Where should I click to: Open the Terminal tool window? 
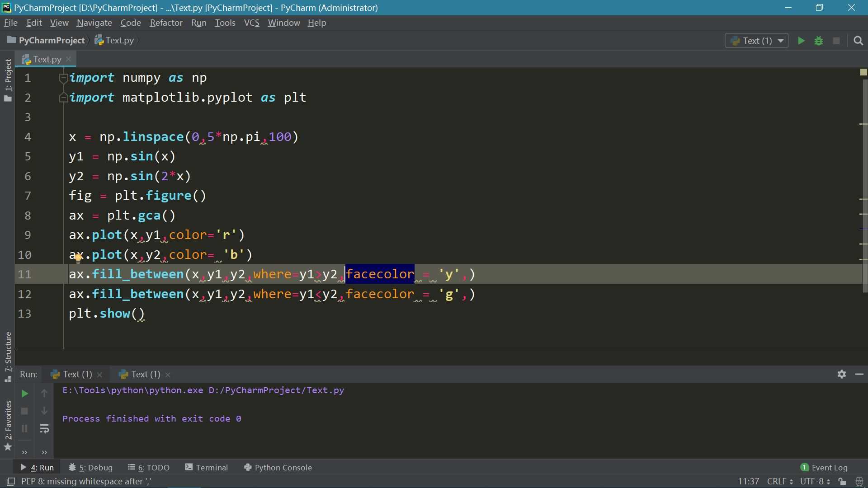pos(207,467)
